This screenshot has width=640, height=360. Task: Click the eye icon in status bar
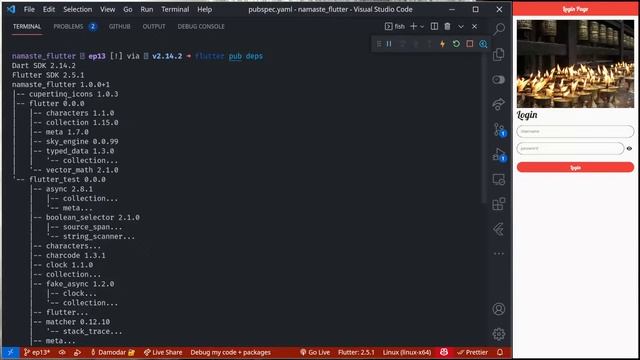(x=62, y=352)
